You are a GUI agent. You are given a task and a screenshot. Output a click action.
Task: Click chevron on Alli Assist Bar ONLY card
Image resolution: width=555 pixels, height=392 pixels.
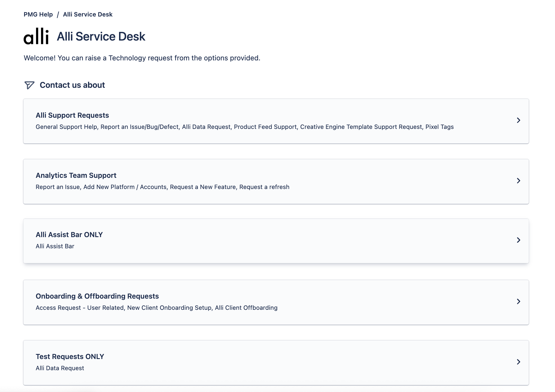click(x=518, y=240)
